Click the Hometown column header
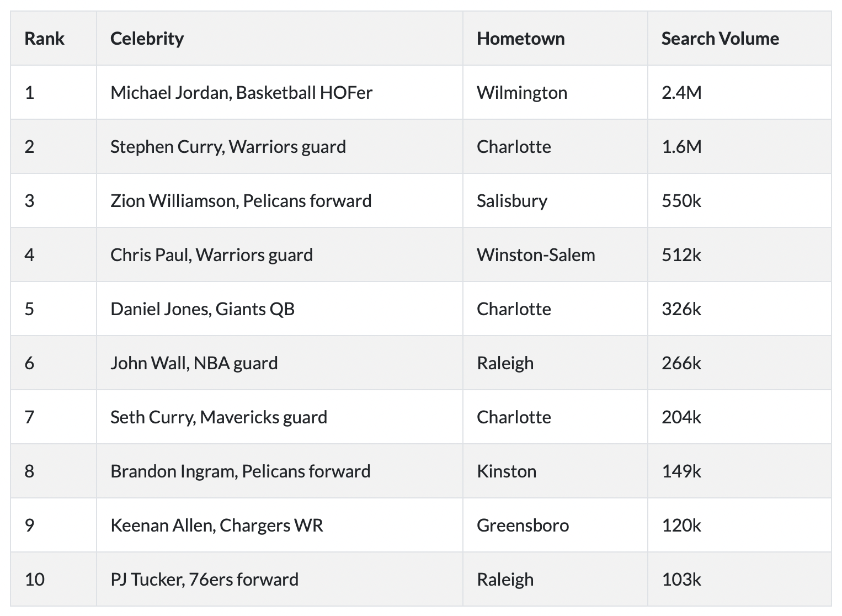The height and width of the screenshot is (616, 842). coord(520,38)
